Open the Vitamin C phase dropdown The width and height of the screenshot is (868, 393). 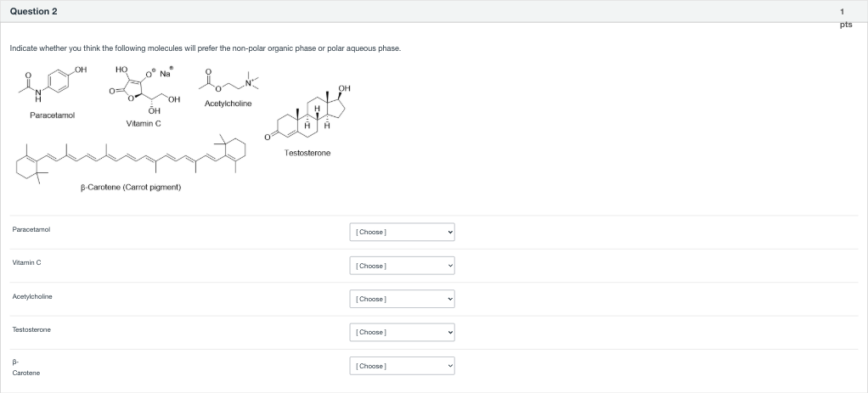(402, 266)
